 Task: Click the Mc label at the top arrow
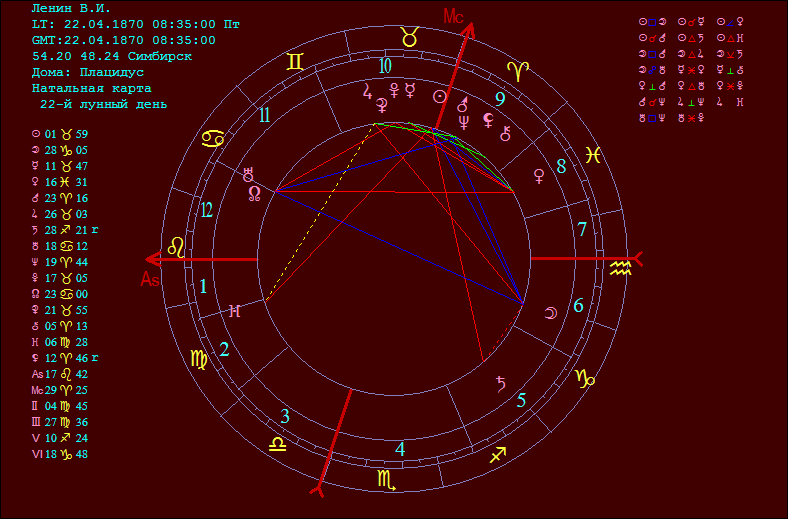coord(454,16)
